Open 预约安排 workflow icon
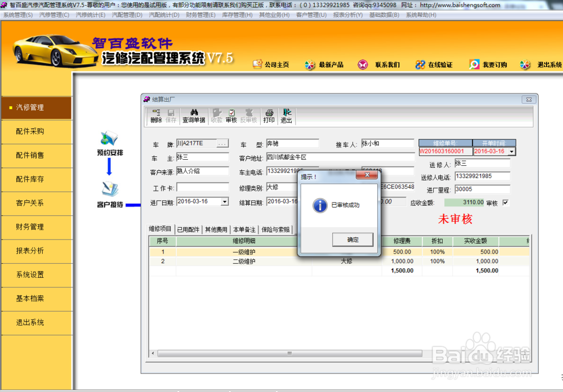The height and width of the screenshot is (392, 563). [x=110, y=143]
